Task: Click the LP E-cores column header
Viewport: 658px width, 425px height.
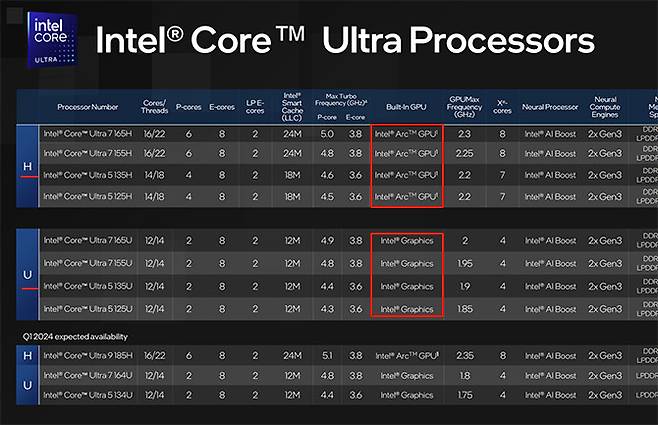Action: pyautogui.click(x=255, y=106)
